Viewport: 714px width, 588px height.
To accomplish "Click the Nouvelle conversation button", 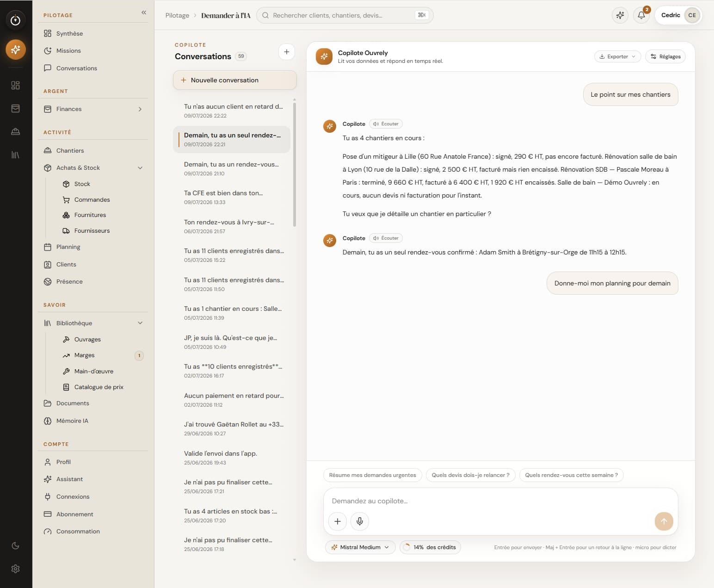I will tap(234, 80).
